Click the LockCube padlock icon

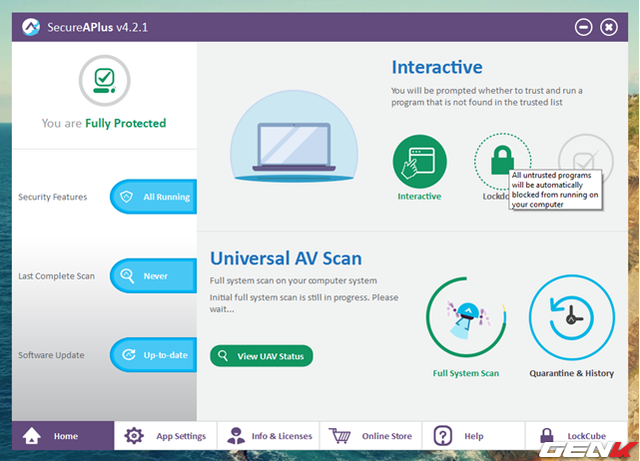click(x=547, y=436)
